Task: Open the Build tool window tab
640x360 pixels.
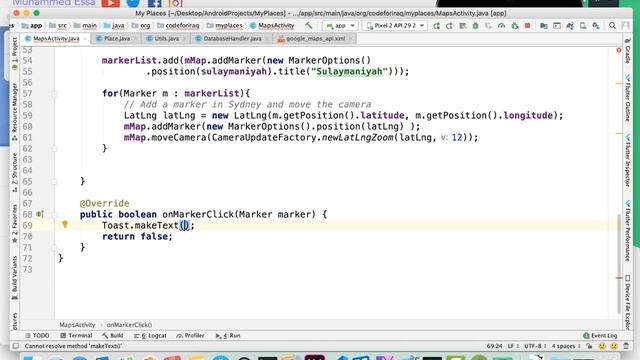Action: 113,336
